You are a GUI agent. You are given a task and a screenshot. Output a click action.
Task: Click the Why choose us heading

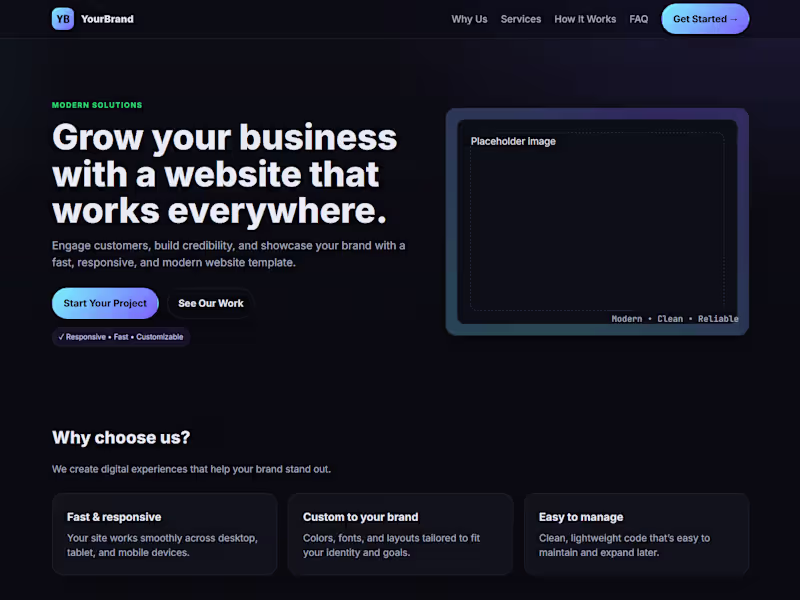pos(119,437)
